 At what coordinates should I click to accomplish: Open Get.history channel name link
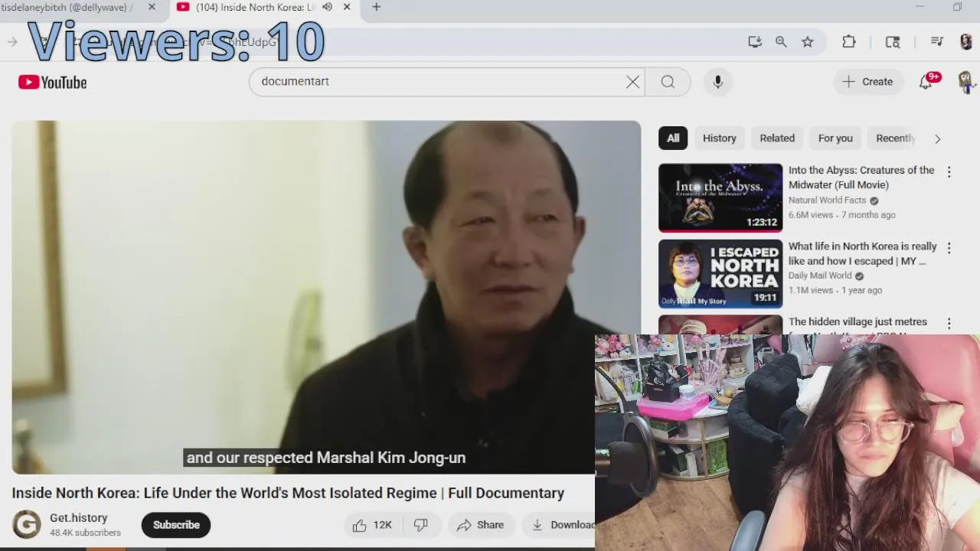(79, 518)
